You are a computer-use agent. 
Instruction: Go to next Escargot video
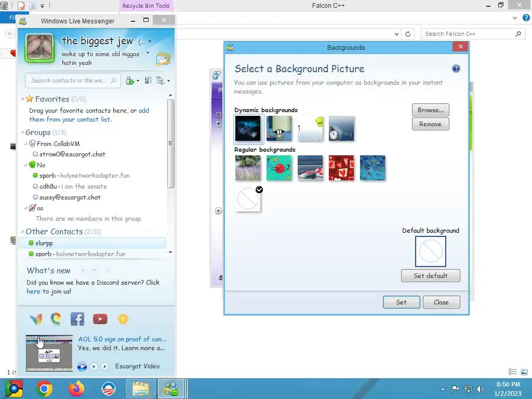tap(104, 366)
